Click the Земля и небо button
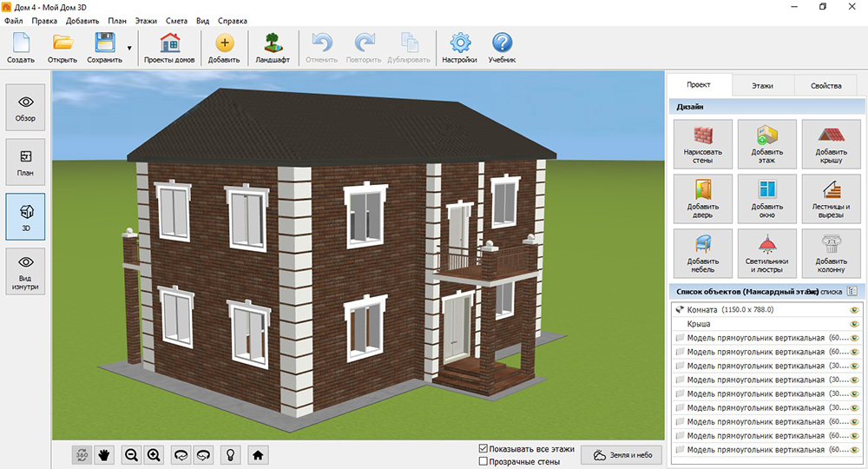868x469 pixels. [622, 455]
